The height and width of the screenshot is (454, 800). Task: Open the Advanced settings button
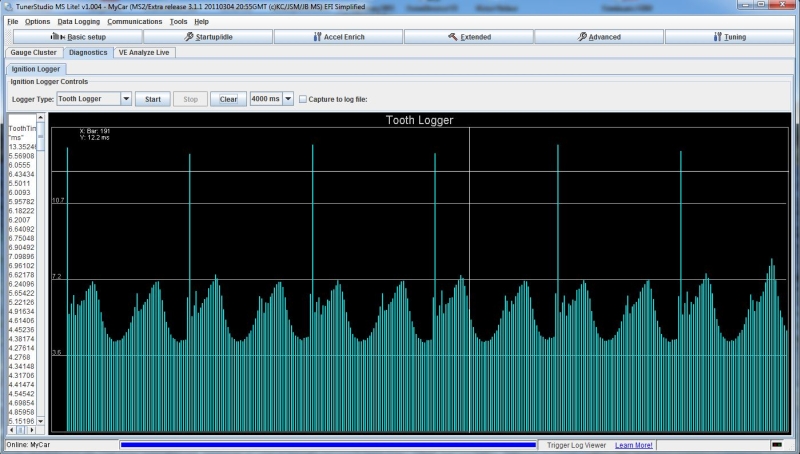coord(599,37)
